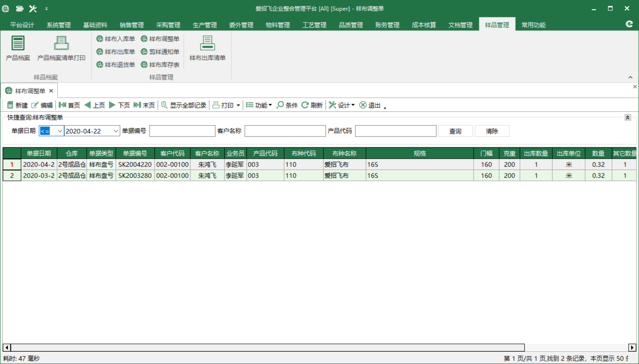This screenshot has width=639, height=364.
Task: Open the 设计 dropdown menu
Action: click(x=342, y=105)
